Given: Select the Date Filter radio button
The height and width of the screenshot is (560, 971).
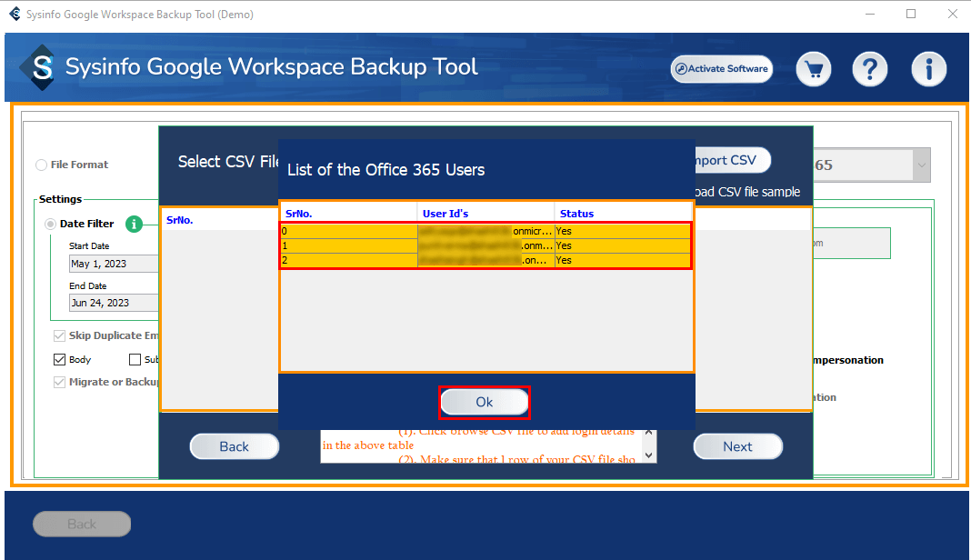Looking at the screenshot, I should point(50,224).
